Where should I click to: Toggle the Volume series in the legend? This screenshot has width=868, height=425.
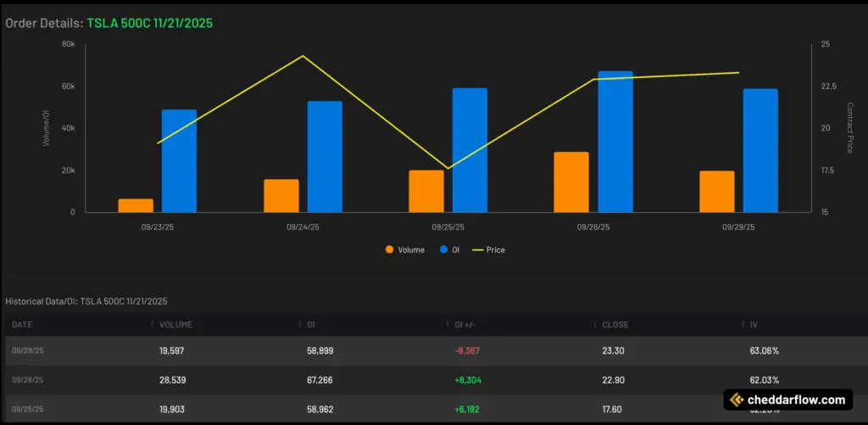point(404,250)
